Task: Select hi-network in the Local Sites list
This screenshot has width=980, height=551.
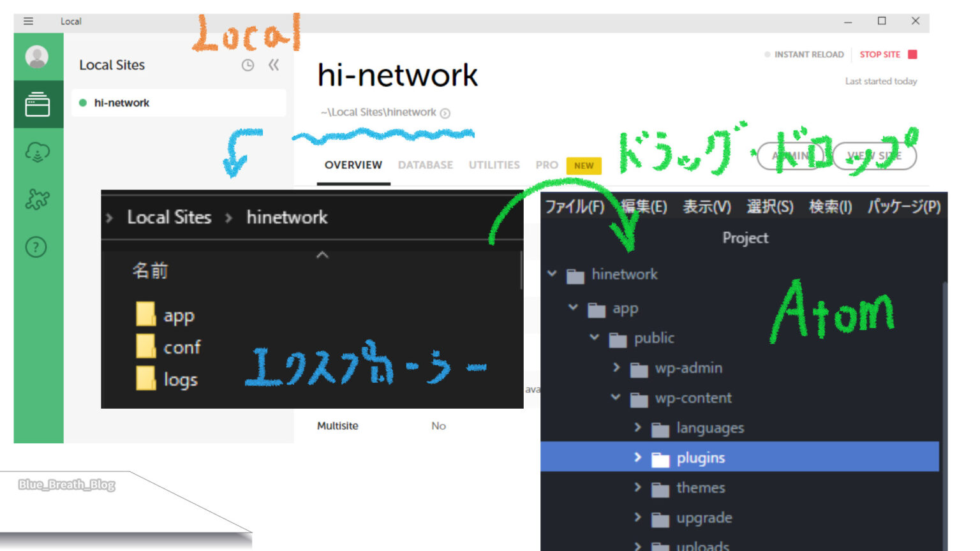Action: click(179, 103)
